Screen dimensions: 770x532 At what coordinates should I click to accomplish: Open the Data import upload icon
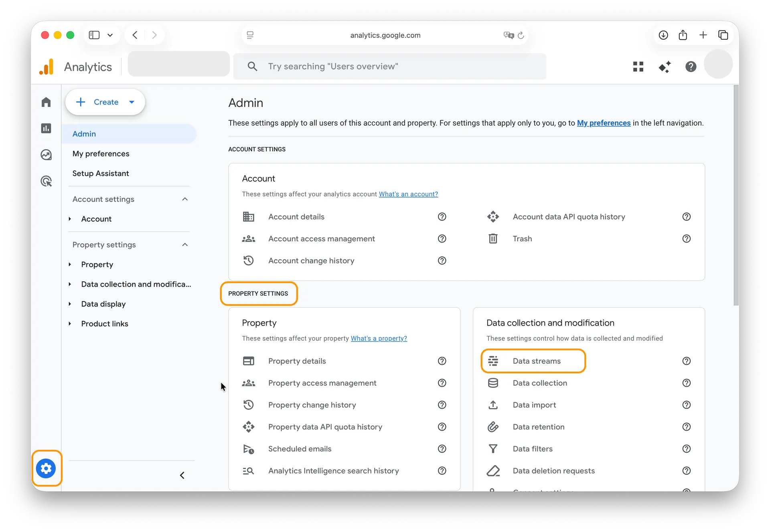[493, 405]
